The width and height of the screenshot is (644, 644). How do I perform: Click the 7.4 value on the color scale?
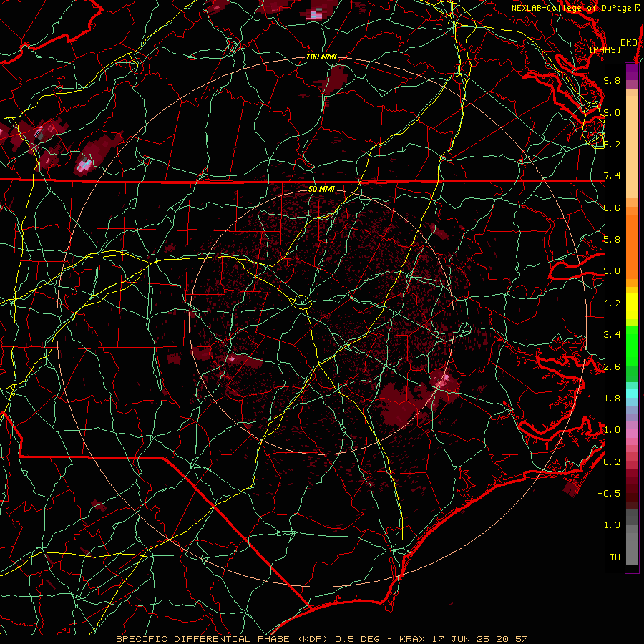612,176
